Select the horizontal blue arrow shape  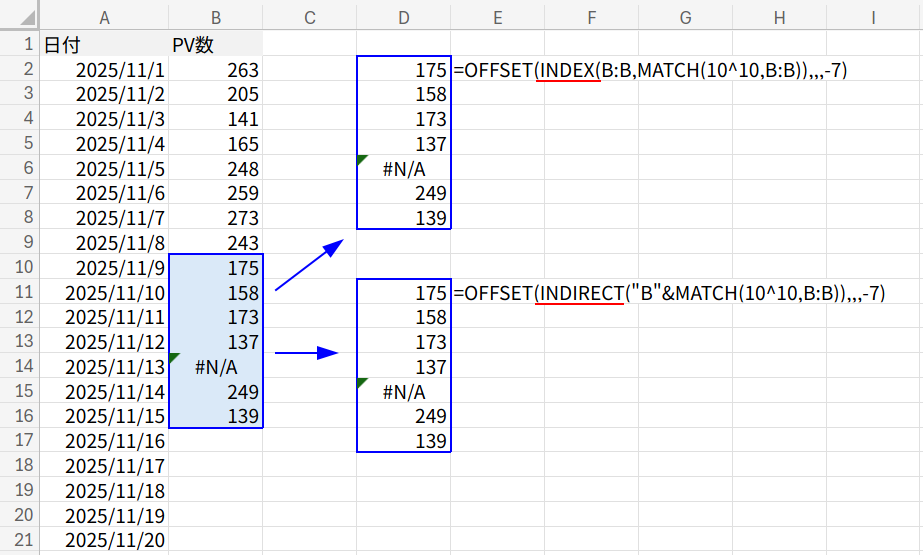tap(307, 352)
